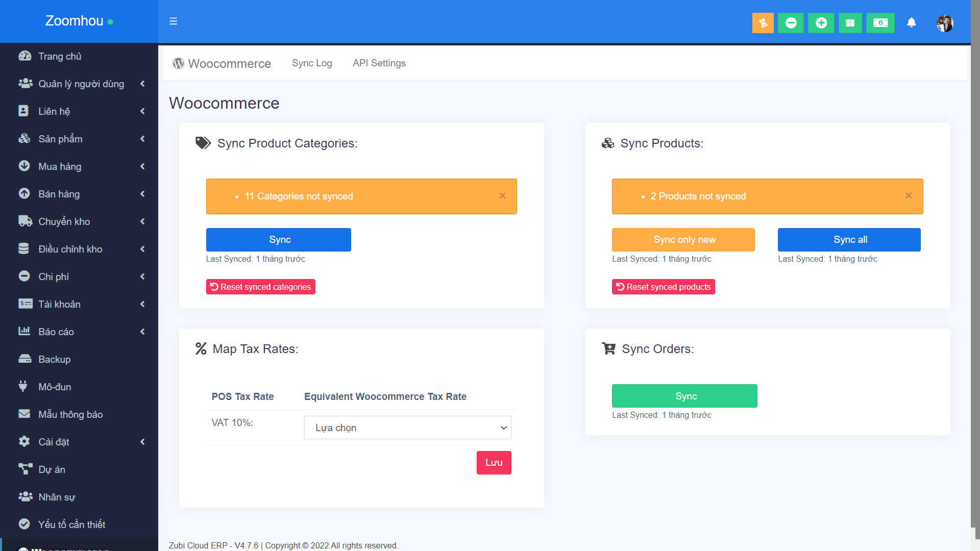Expand Liên hệ submenu chevron

coord(142,111)
